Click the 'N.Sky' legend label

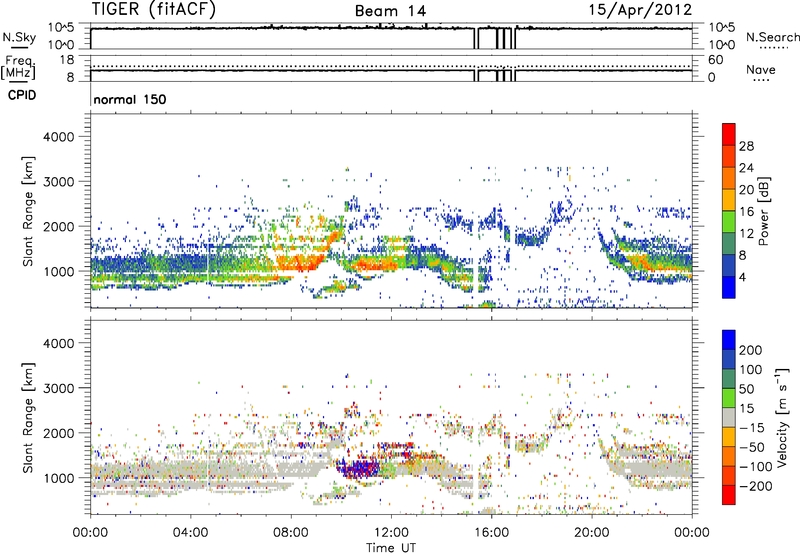tap(19, 37)
